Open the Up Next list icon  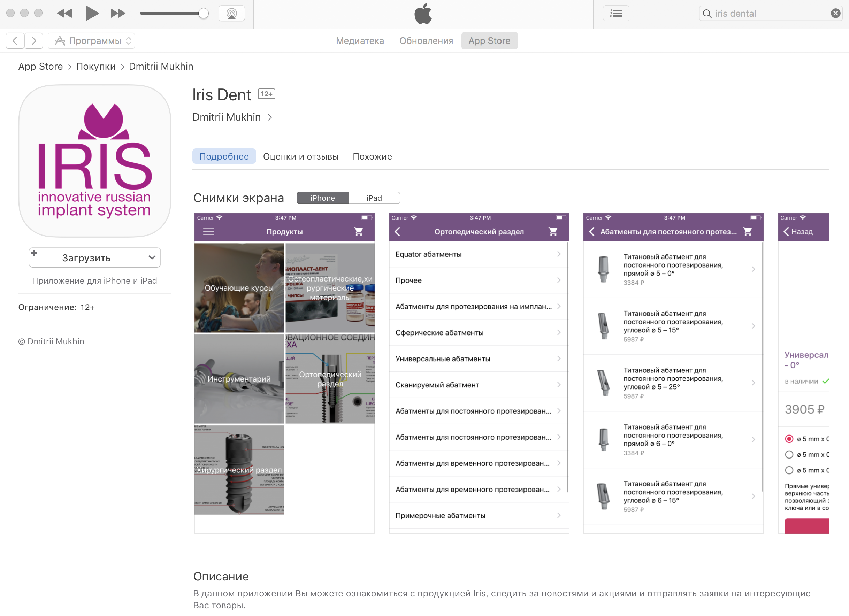coord(616,14)
